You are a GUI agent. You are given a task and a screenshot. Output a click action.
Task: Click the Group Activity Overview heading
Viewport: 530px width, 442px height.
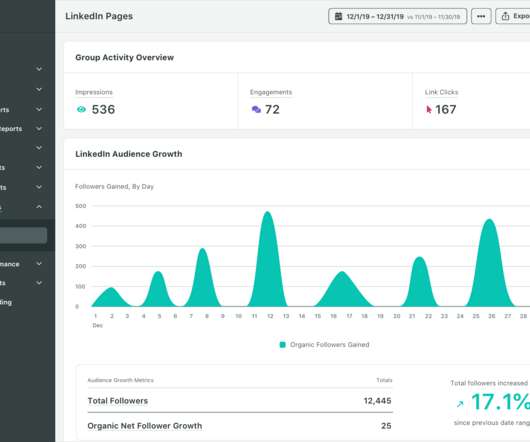tap(124, 57)
